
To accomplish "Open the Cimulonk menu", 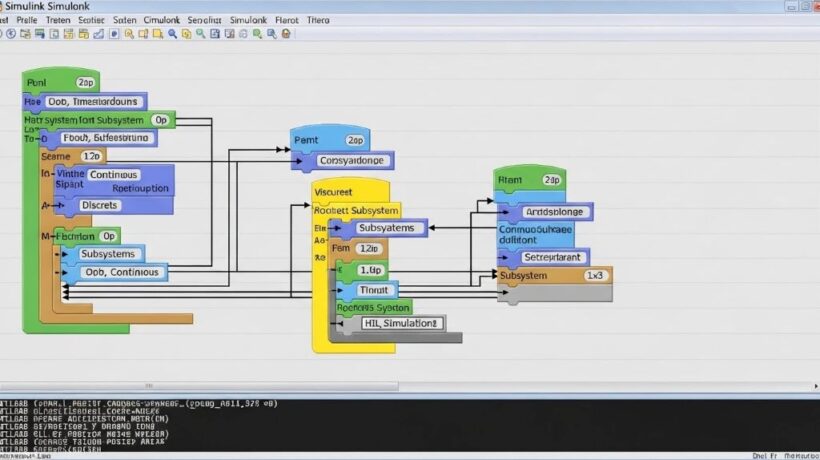I will tap(162, 20).
